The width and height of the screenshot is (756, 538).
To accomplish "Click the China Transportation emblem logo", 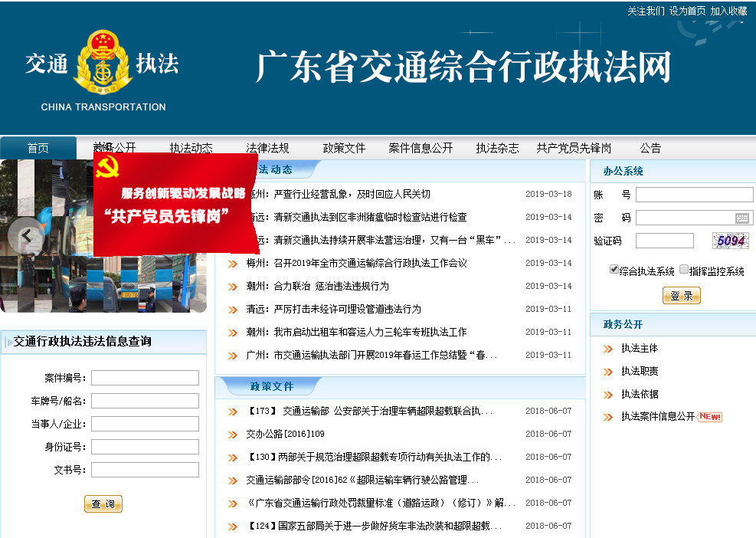I will pos(103,63).
